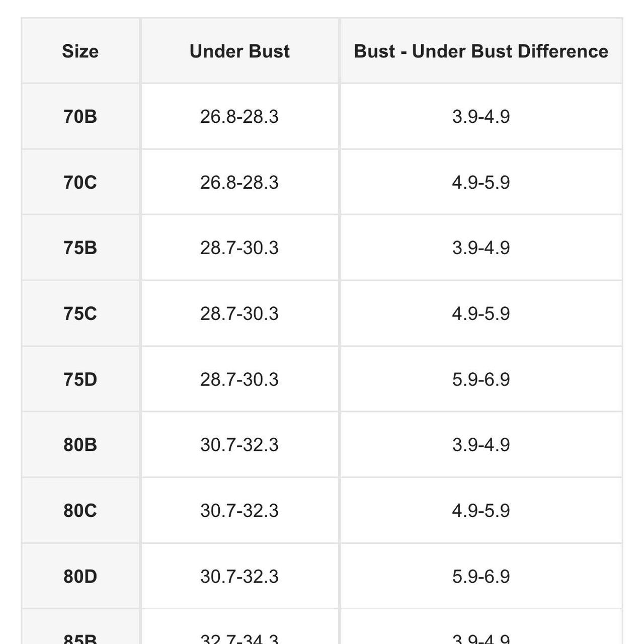Select the 80D row difference value 5.9-6.9

(480, 576)
